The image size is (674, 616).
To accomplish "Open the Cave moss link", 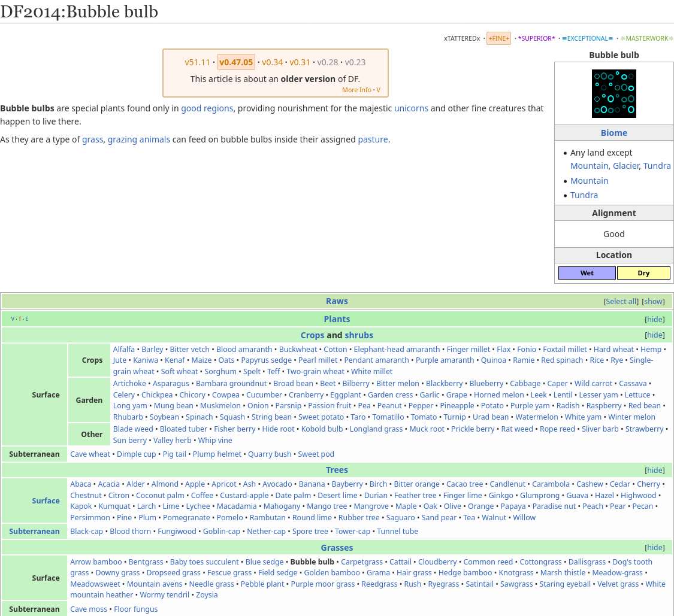I will (89, 609).
